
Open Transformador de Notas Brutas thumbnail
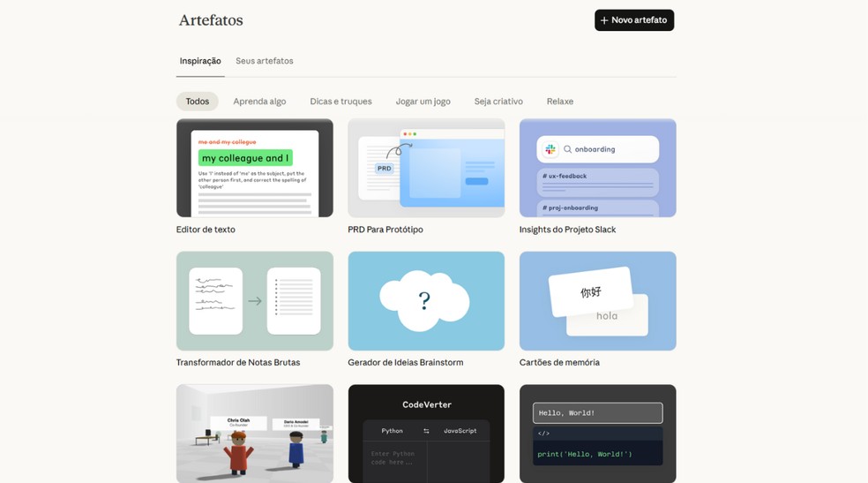click(x=255, y=301)
